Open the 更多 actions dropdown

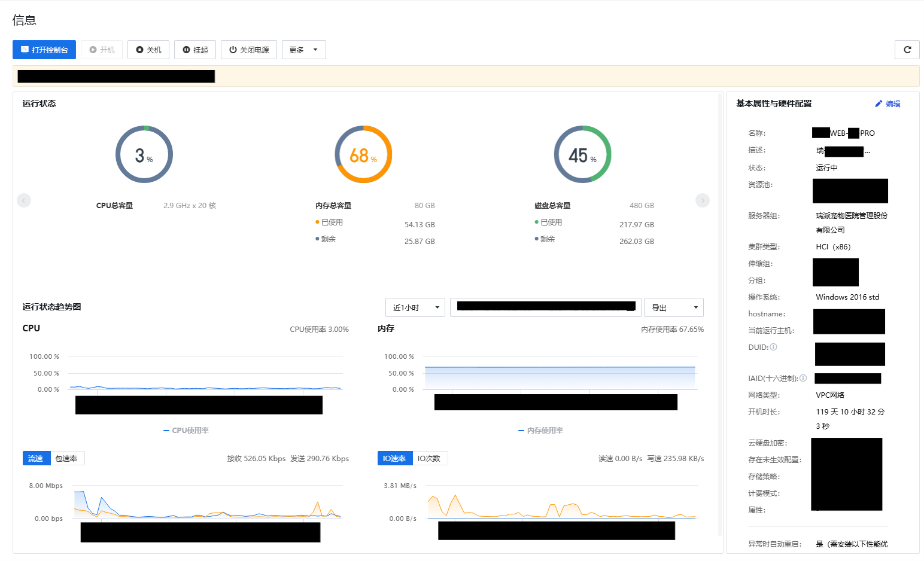point(303,50)
